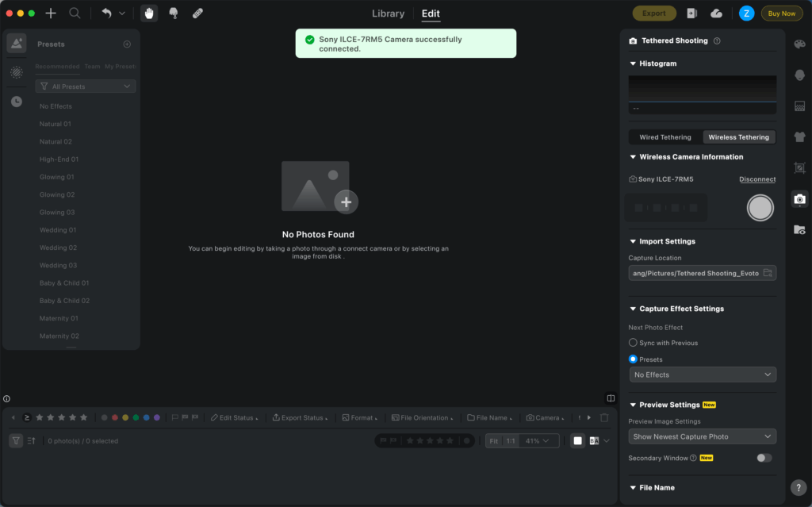The image size is (812, 507).
Task: Click the camera shutter capture button
Action: coord(760,207)
